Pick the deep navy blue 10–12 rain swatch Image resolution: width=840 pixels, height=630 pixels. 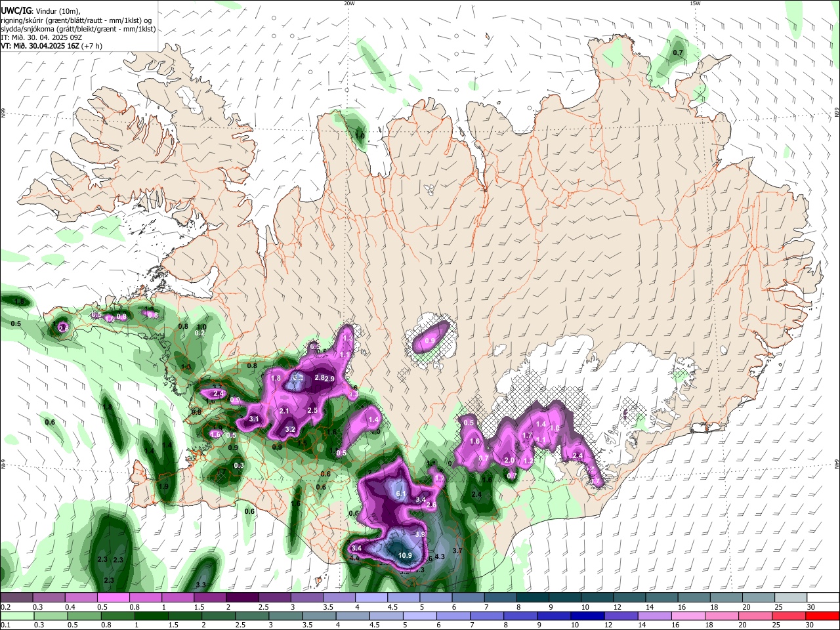[586, 616]
